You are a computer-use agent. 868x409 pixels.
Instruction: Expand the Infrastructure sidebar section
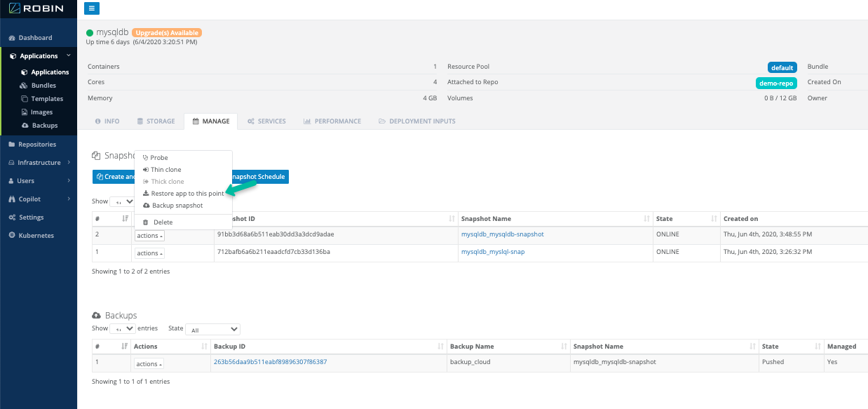(x=39, y=163)
